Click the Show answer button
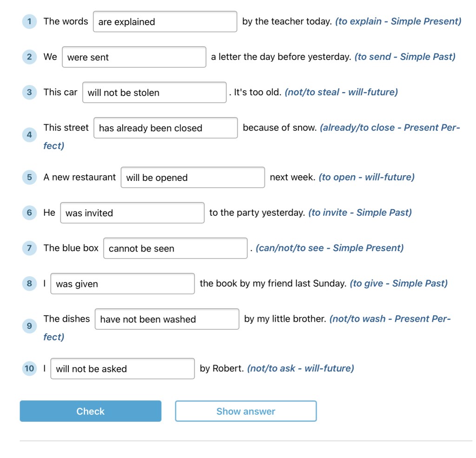The width and height of the screenshot is (476, 458). (245, 411)
